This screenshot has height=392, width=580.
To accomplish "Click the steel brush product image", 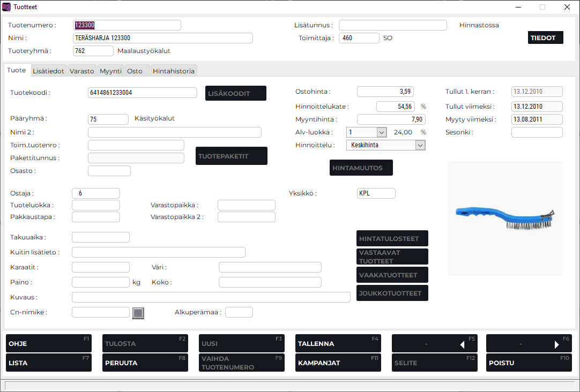I will [x=504, y=218].
